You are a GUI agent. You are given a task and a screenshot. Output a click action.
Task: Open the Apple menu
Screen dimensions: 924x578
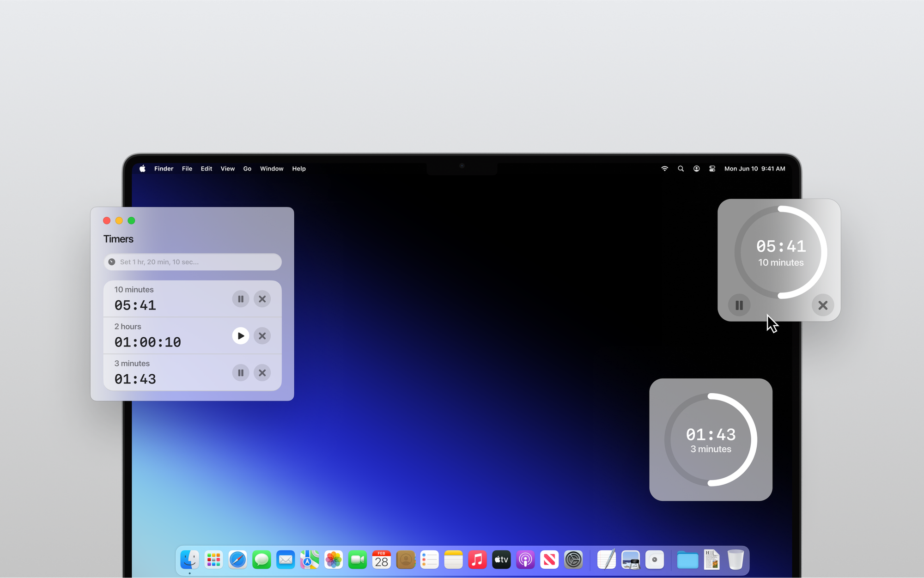tap(143, 169)
